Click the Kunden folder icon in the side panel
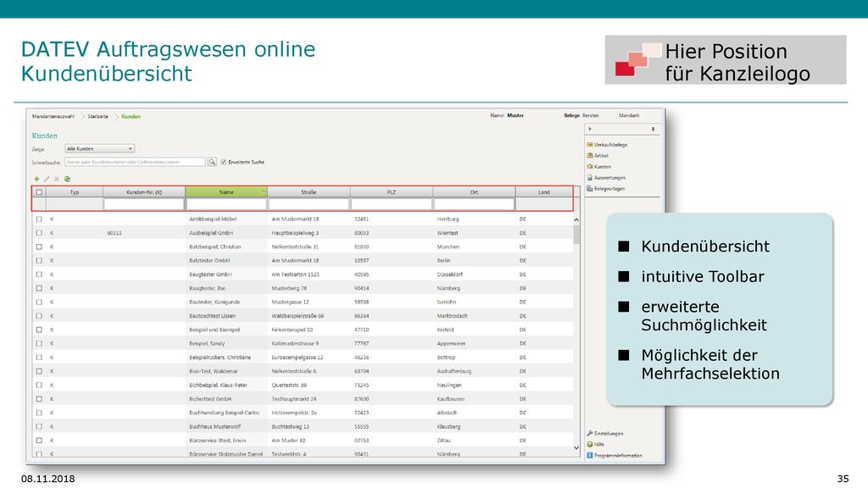The height and width of the screenshot is (488, 868). (590, 167)
